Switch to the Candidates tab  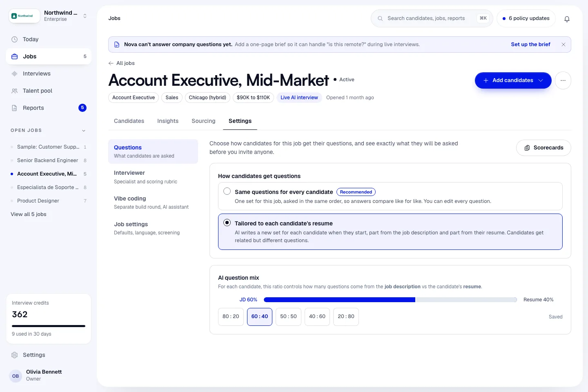click(129, 121)
